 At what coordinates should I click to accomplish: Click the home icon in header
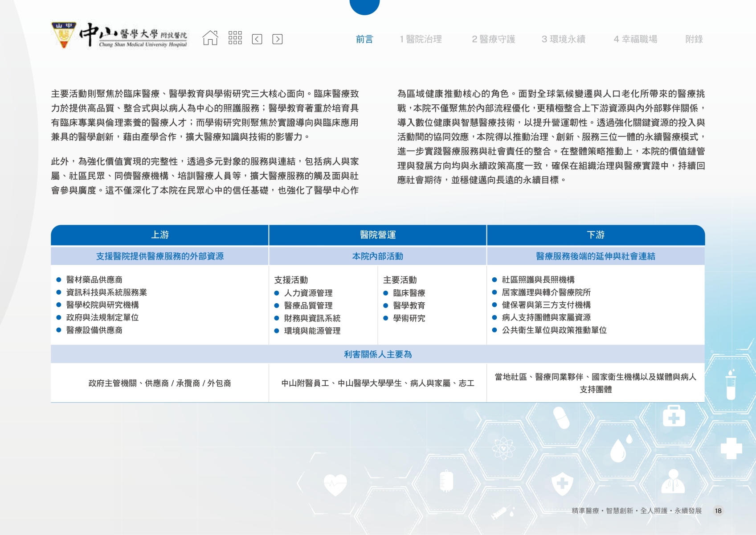click(x=210, y=38)
